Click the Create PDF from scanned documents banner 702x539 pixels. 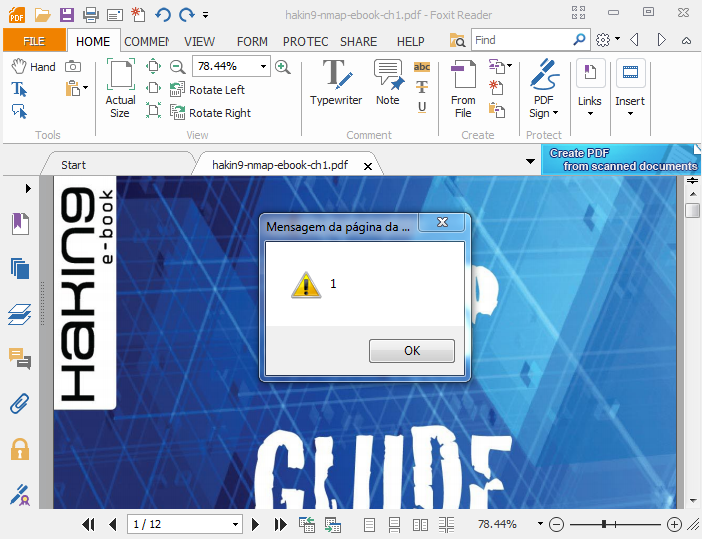tap(621, 159)
